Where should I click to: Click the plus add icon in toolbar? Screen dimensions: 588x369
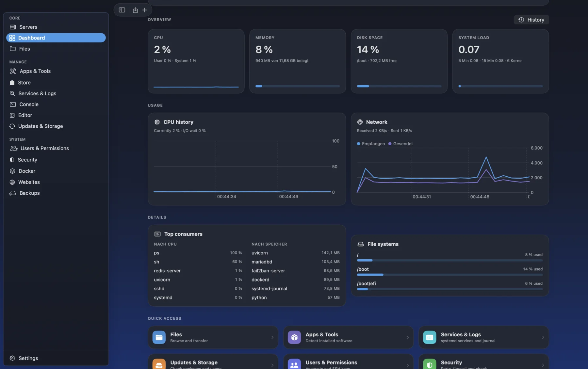[144, 10]
